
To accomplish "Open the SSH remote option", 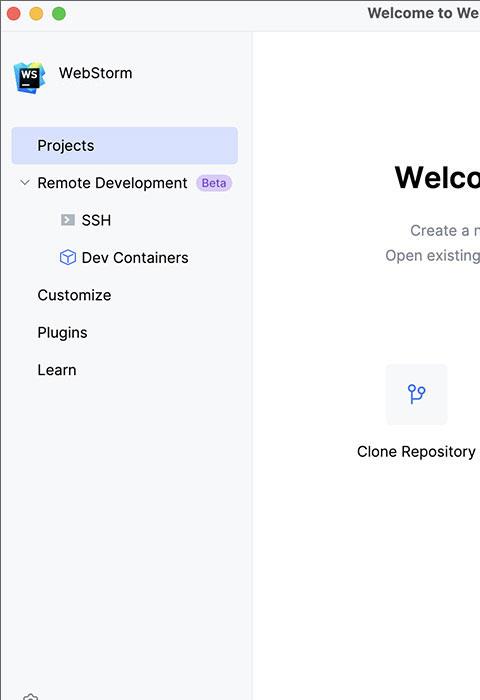I will click(96, 220).
